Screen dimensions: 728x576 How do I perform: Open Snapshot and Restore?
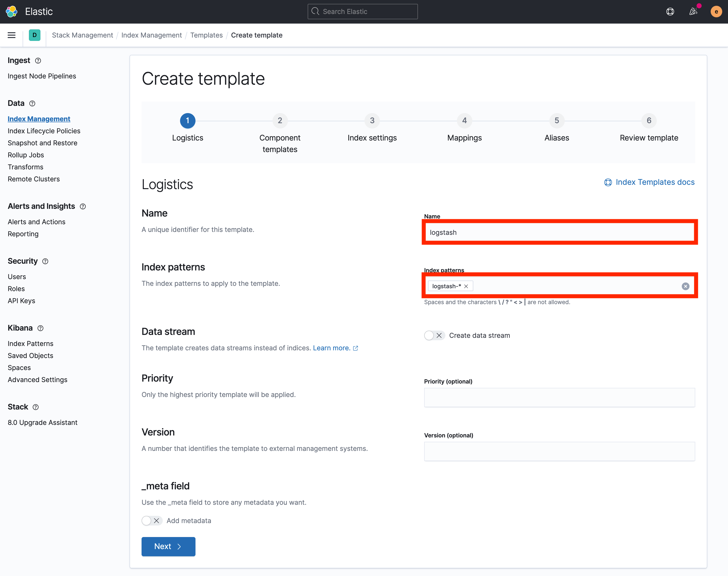click(43, 143)
